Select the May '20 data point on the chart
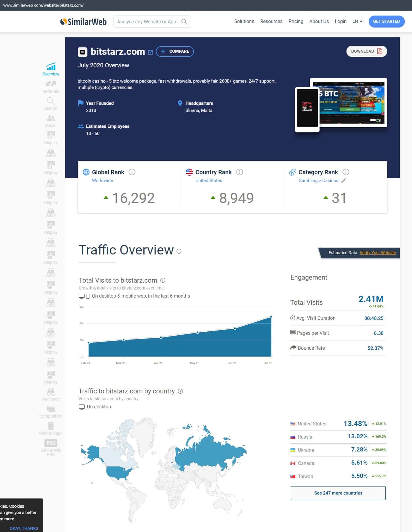 coord(197,333)
